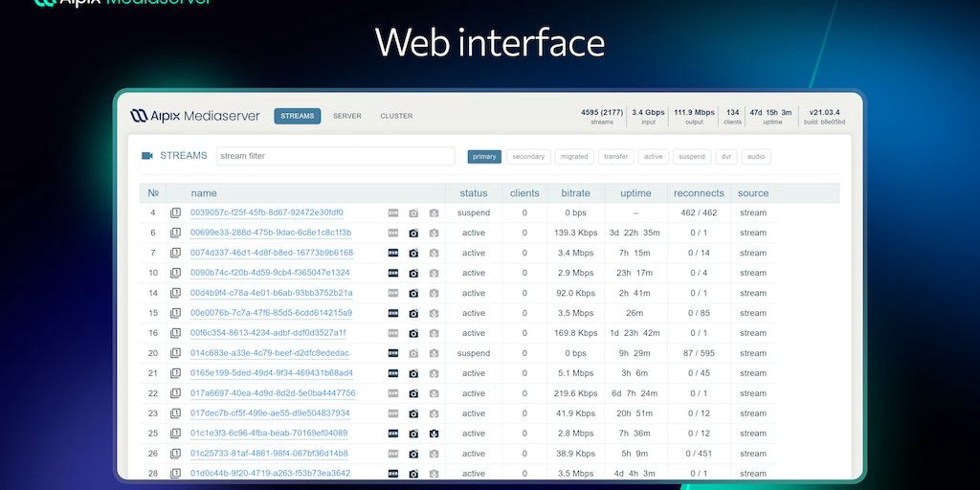980x490 pixels.
Task: Sort the table by the uptime column
Action: (x=635, y=193)
